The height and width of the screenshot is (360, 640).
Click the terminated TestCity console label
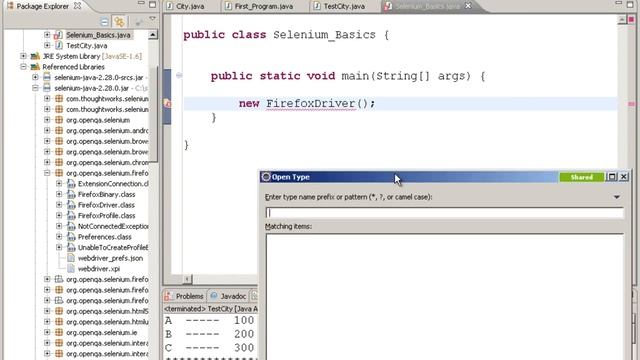(x=211, y=309)
